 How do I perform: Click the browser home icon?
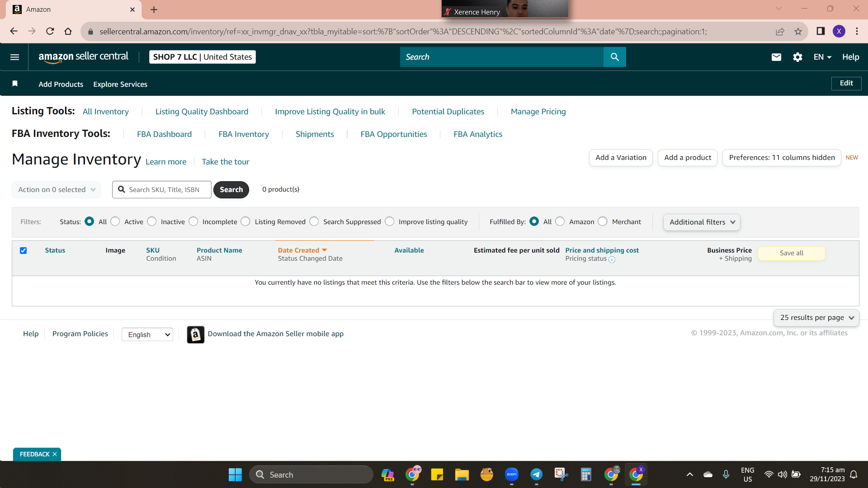[68, 31]
